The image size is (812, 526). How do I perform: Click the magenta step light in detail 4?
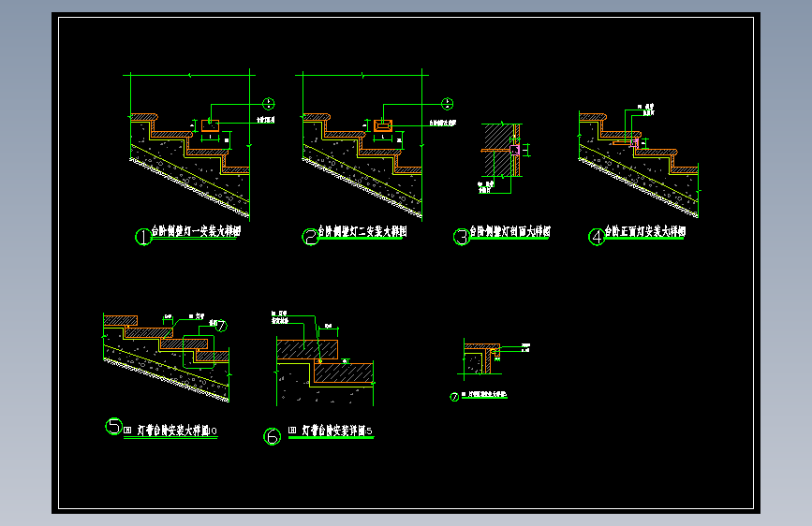635,142
